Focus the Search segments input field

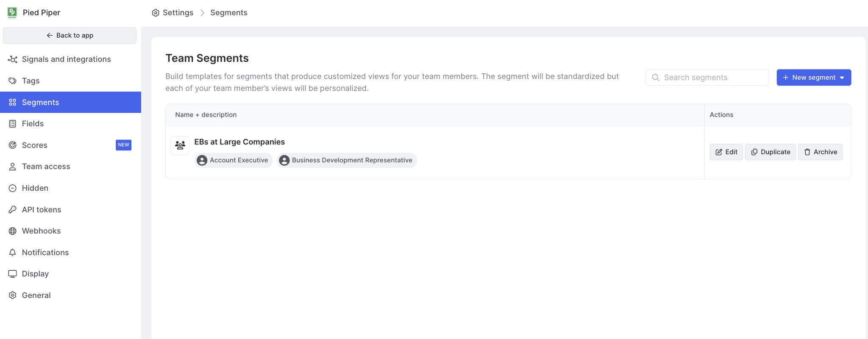point(707,78)
